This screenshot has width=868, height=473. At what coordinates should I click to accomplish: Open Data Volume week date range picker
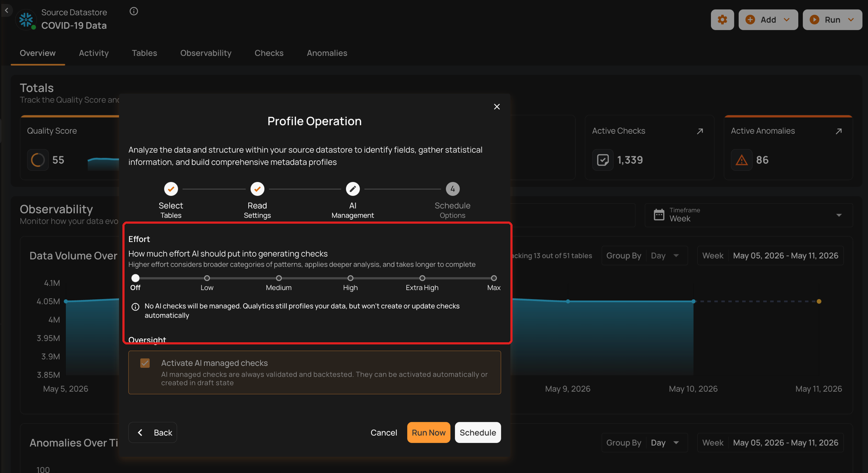pos(770,255)
